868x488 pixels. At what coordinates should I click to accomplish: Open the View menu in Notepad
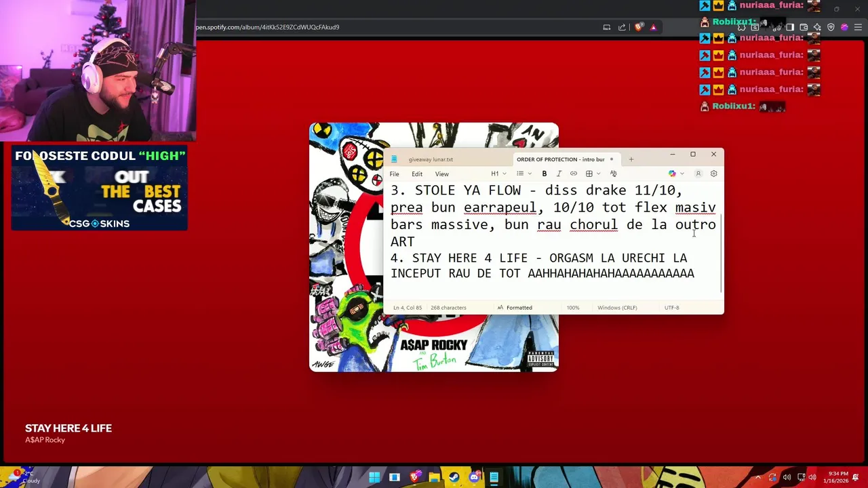(x=441, y=174)
